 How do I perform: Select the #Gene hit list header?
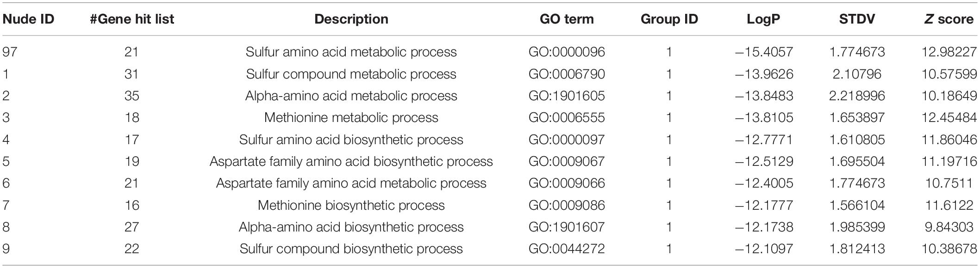click(132, 19)
